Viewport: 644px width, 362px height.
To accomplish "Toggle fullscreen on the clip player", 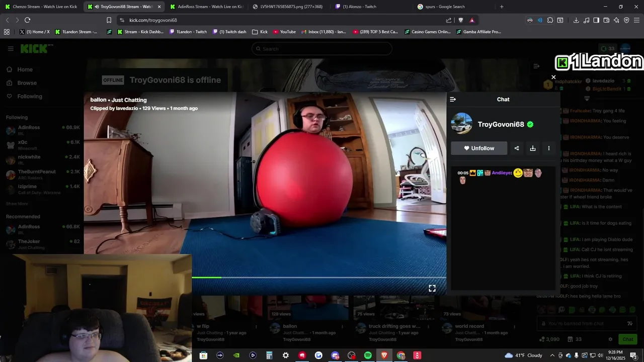I will 432,288.
